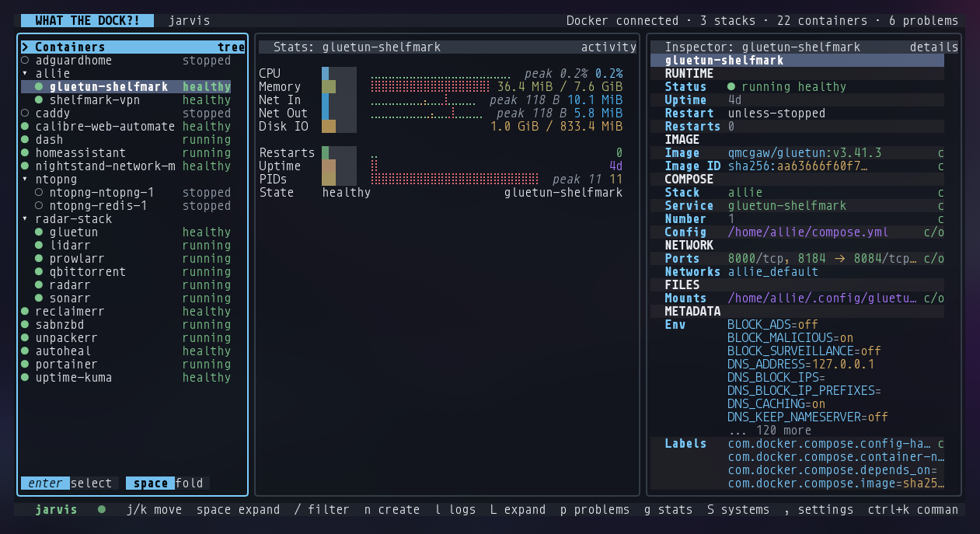
Task: Click caddy stopped status circle
Action: tap(25, 113)
